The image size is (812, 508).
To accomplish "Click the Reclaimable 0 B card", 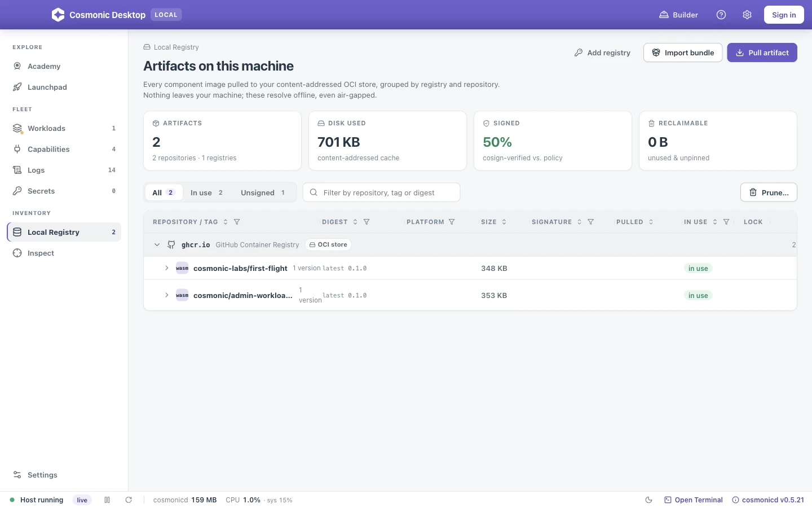I will coord(718,141).
